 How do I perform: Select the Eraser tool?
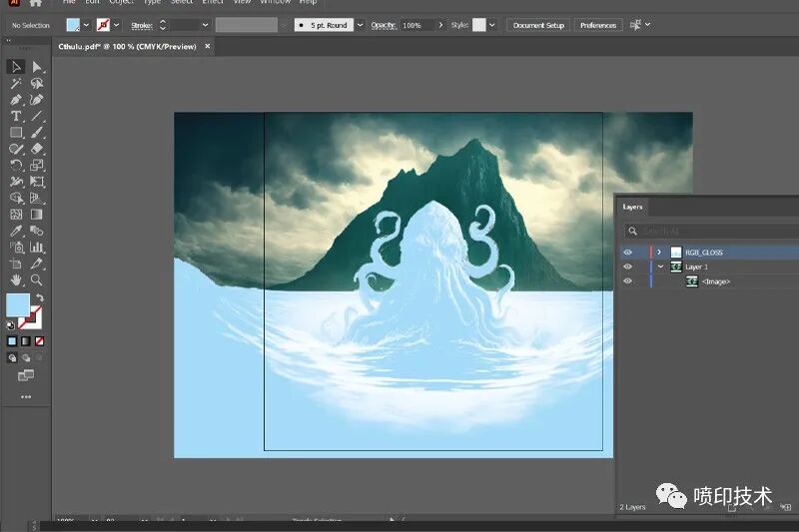(37, 149)
